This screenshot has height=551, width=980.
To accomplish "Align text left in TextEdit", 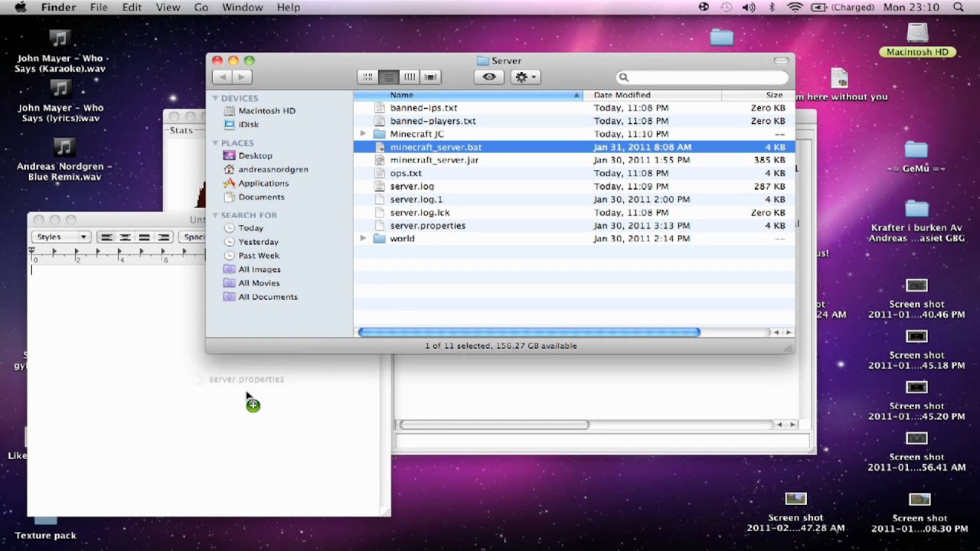I will [106, 237].
